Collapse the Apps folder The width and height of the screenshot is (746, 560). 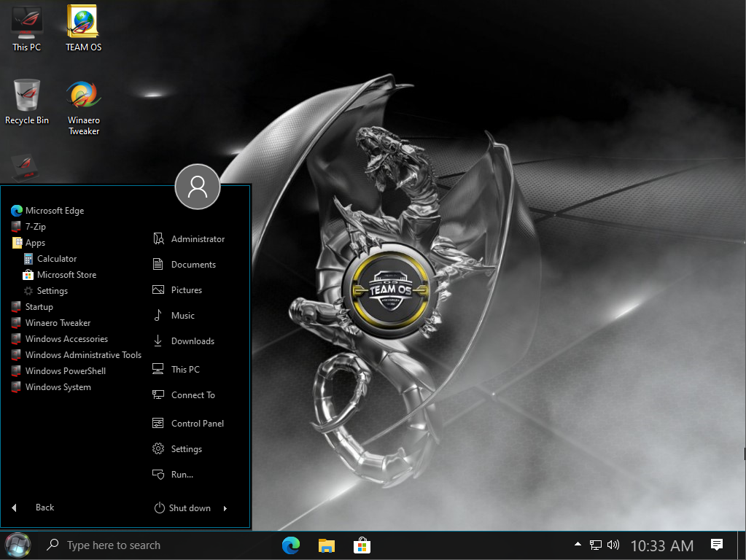[28, 243]
